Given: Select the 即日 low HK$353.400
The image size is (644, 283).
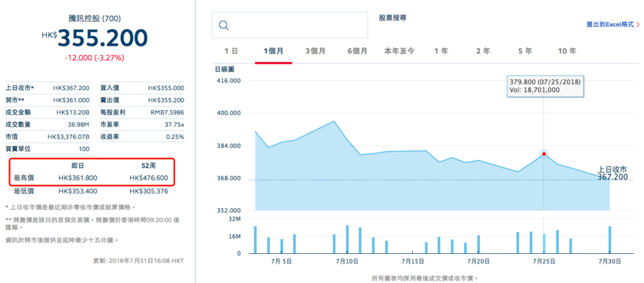Looking at the screenshot, I should click(x=78, y=191).
